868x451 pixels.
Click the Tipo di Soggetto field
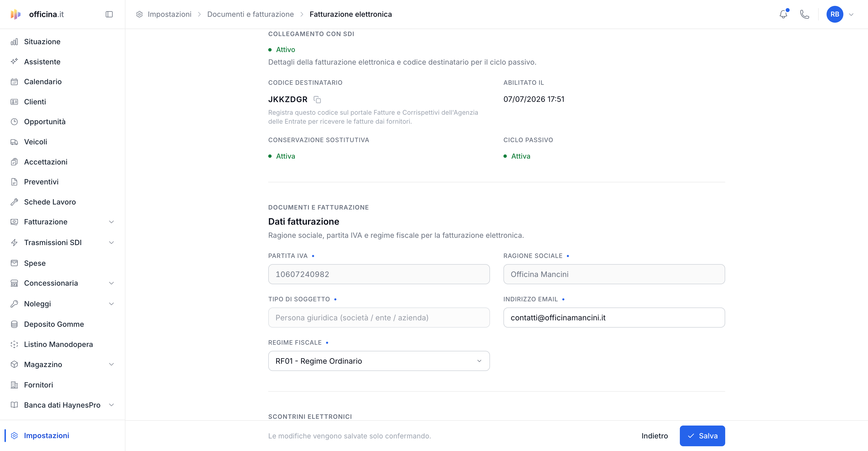click(x=379, y=317)
